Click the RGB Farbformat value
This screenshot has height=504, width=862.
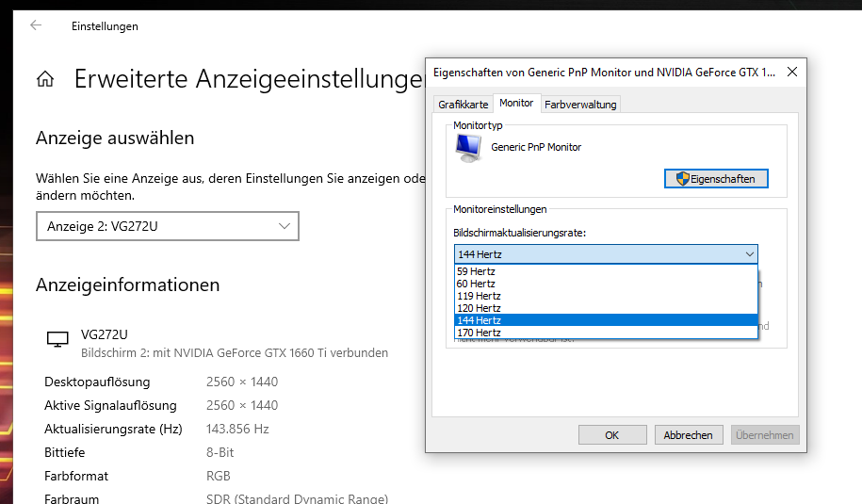click(219, 476)
